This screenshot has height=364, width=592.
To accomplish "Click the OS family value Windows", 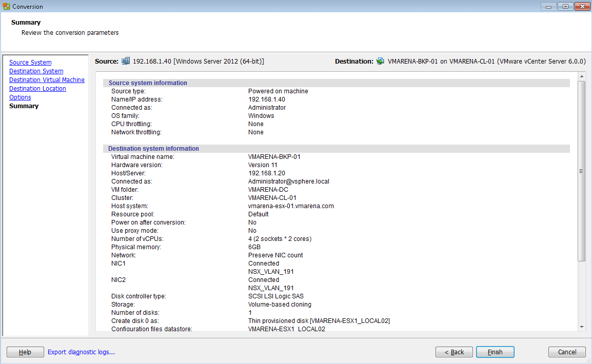I will (261, 116).
